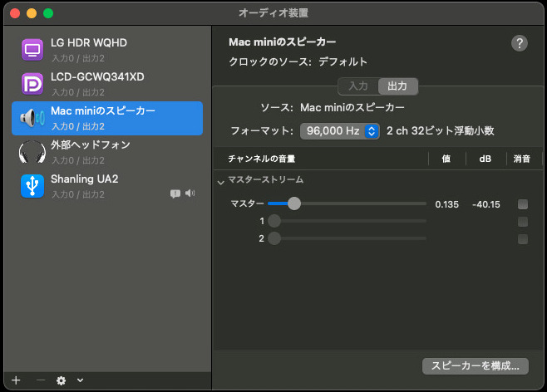The image size is (547, 392).
Task: Toggle the master channel mute checkbox
Action: [x=523, y=204]
